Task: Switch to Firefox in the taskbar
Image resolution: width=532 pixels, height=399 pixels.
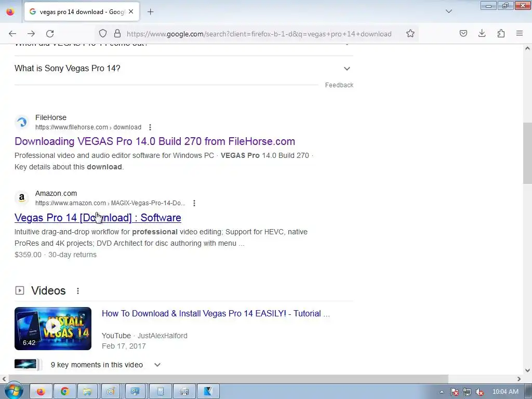Action: [41, 392]
